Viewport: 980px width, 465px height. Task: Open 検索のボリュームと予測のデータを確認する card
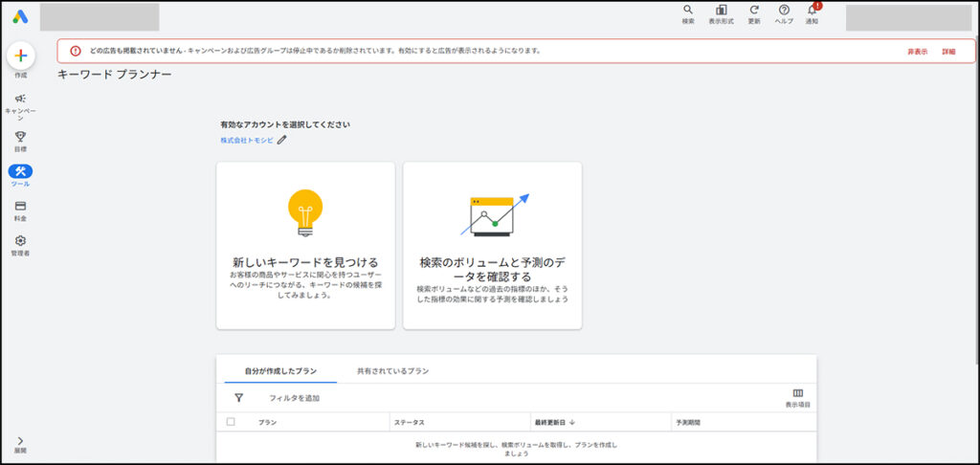click(x=493, y=246)
